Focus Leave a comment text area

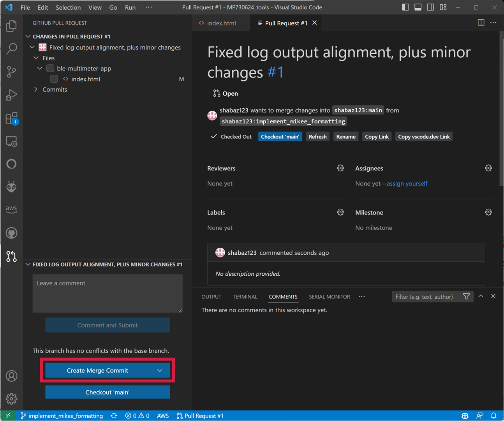coord(107,293)
